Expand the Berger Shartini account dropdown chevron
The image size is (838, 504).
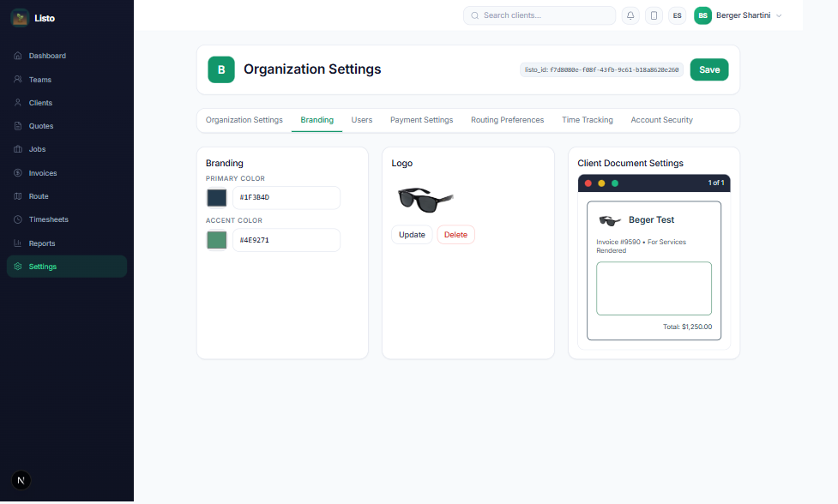pos(779,16)
